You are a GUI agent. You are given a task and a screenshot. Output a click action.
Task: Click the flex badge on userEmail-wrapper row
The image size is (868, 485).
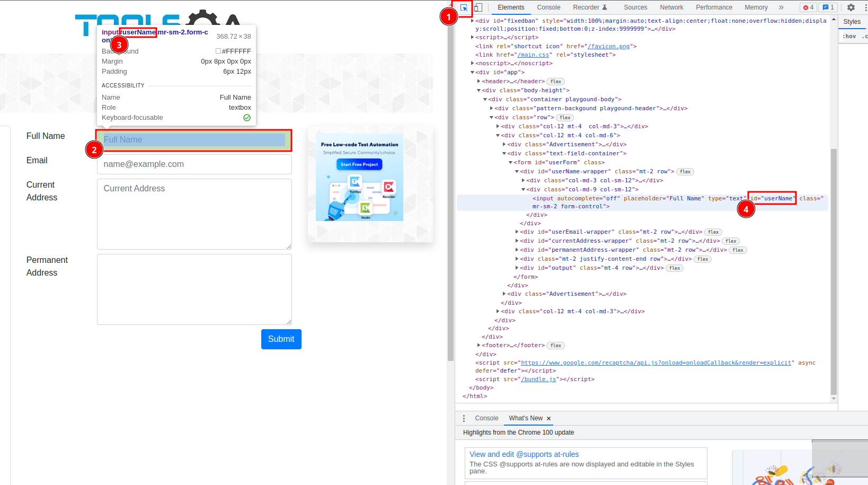(x=713, y=232)
